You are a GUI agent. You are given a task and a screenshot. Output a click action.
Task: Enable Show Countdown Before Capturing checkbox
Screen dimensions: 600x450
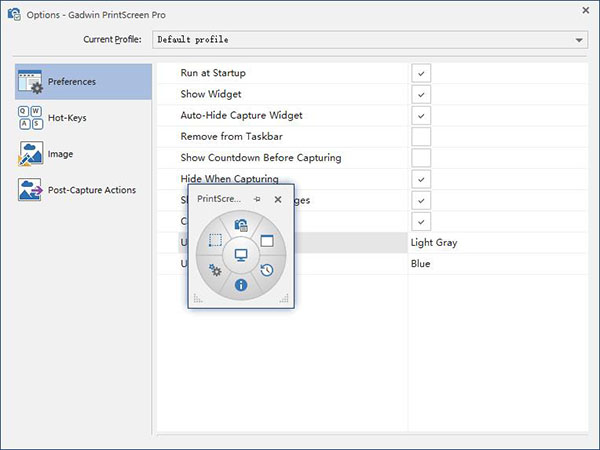pyautogui.click(x=421, y=158)
